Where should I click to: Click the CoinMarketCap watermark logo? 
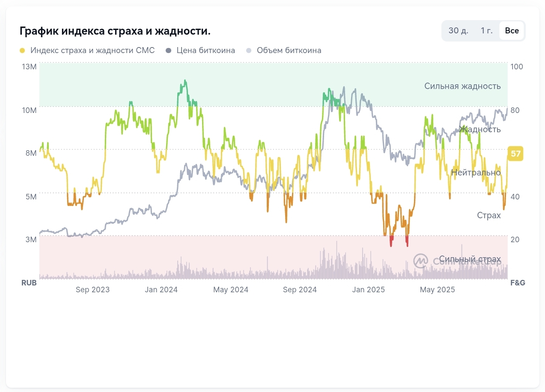(x=421, y=260)
